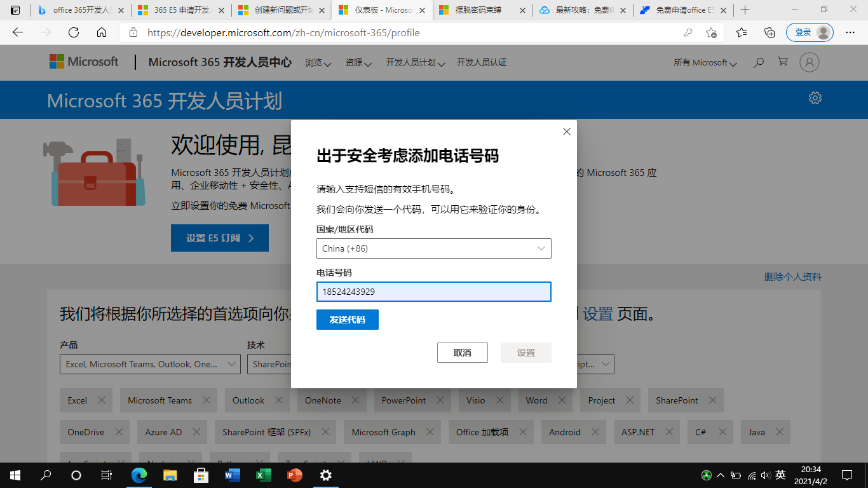The height and width of the screenshot is (488, 868).
Task: Switch to 最新攻略 tab
Action: [x=583, y=10]
